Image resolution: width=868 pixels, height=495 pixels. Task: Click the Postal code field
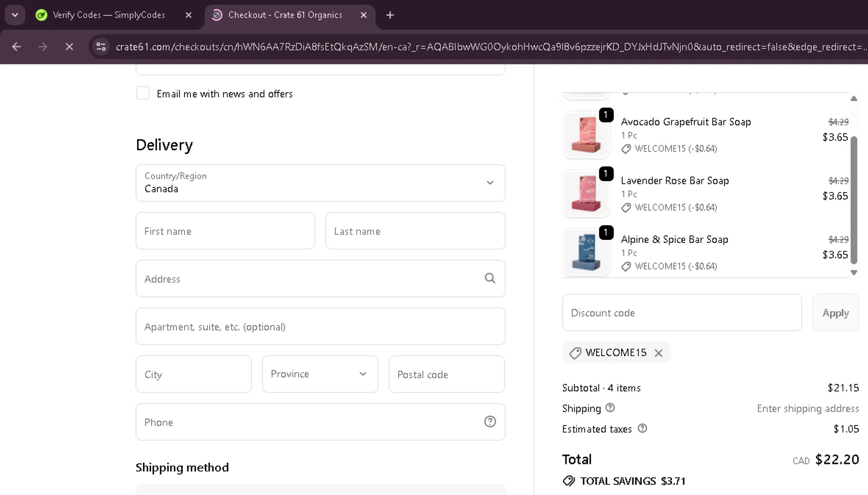447,374
